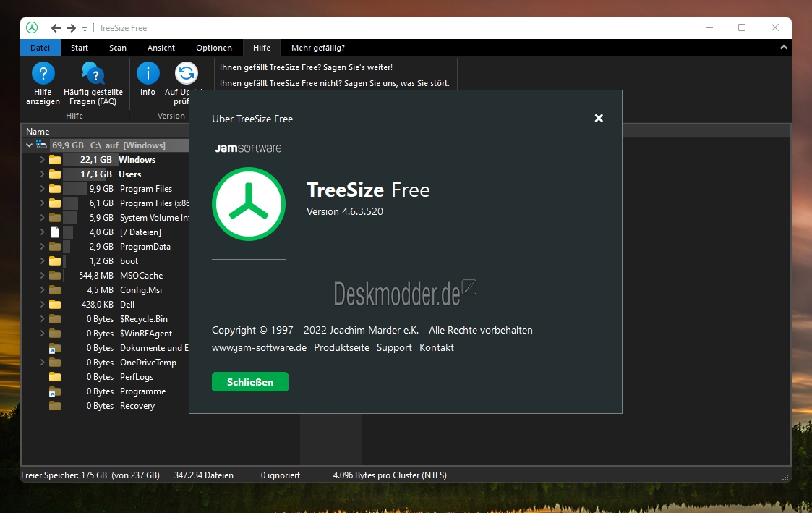
Task: Click the Dell folder icon
Action: pos(55,305)
